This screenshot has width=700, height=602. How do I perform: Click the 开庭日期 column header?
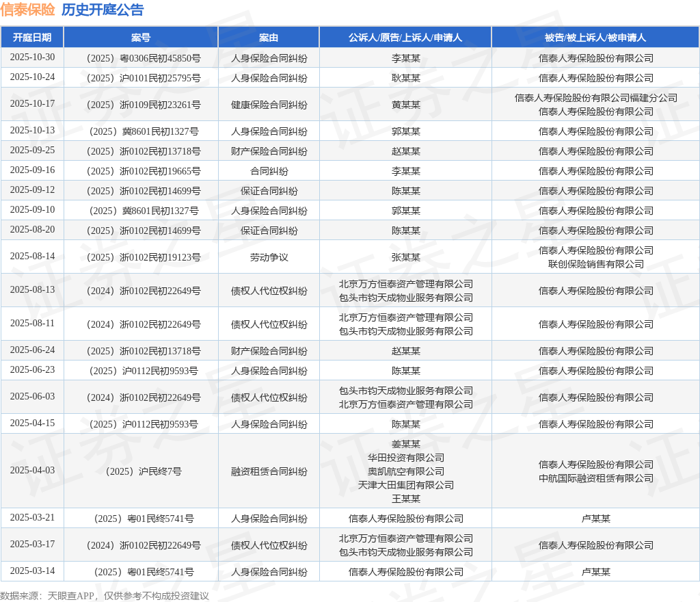coord(32,38)
